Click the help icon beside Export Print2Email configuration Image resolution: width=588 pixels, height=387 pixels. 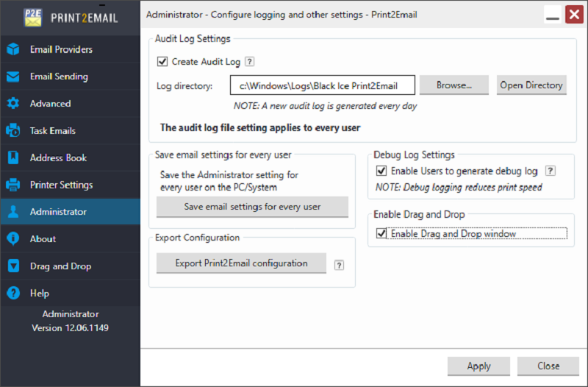coord(339,265)
